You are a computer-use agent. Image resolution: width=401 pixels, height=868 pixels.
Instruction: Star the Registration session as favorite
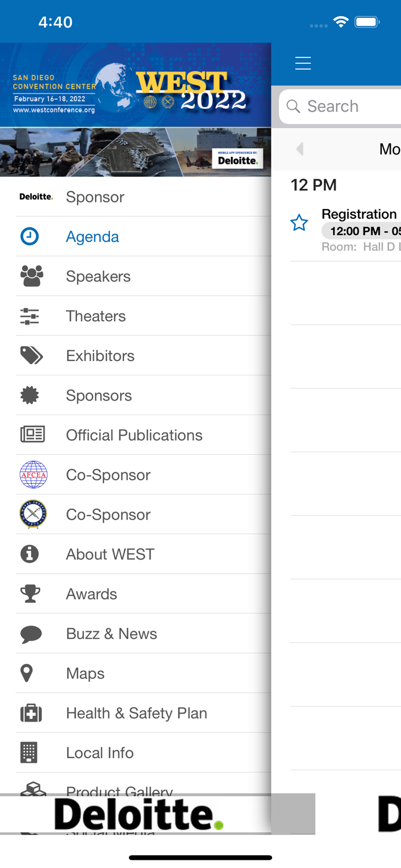(x=299, y=223)
